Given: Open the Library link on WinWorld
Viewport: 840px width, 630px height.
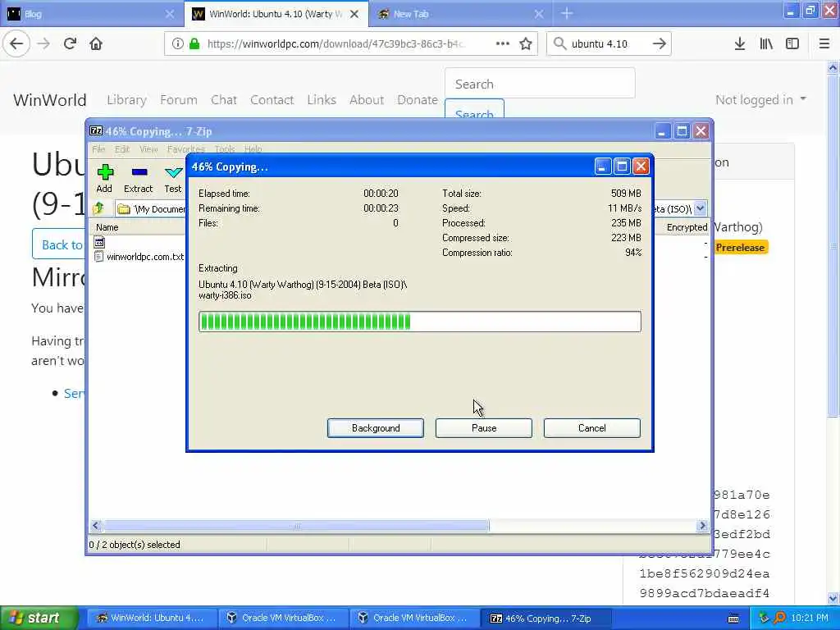Looking at the screenshot, I should 126,100.
